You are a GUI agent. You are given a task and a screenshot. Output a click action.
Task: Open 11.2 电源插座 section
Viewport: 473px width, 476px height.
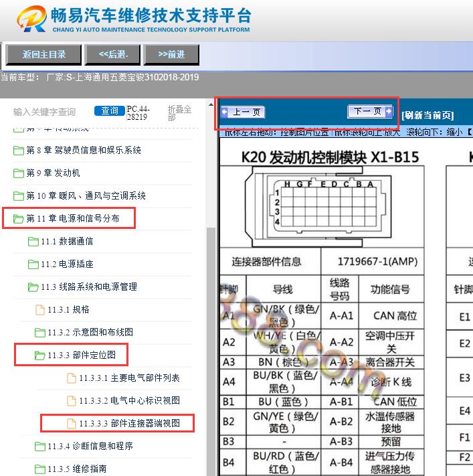click(67, 264)
